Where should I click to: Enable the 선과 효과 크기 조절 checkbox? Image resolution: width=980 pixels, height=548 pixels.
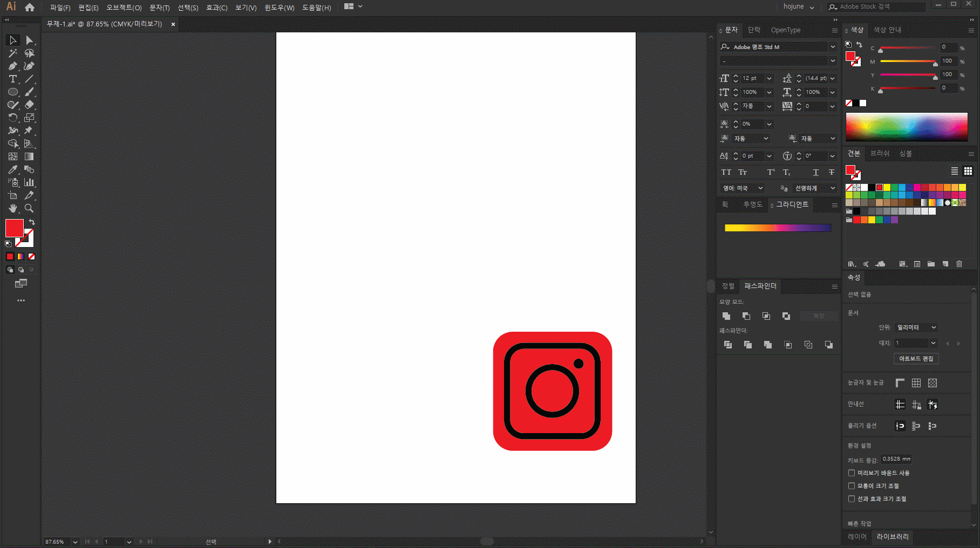click(x=852, y=499)
